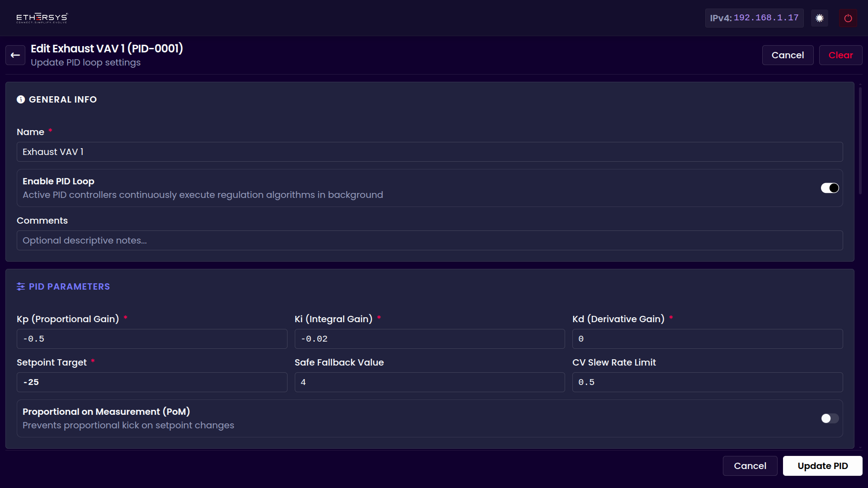Image resolution: width=868 pixels, height=488 pixels.
Task: Click the IPv4 address badge
Action: point(754,18)
